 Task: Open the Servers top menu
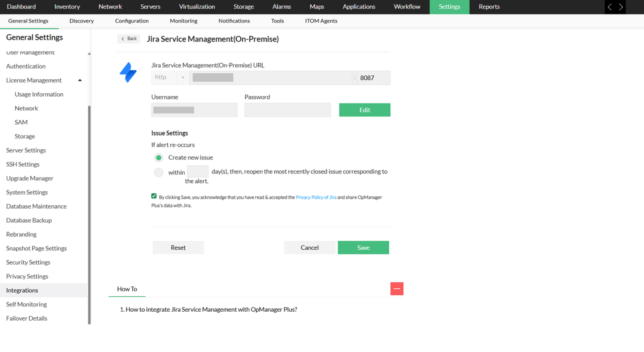[150, 7]
